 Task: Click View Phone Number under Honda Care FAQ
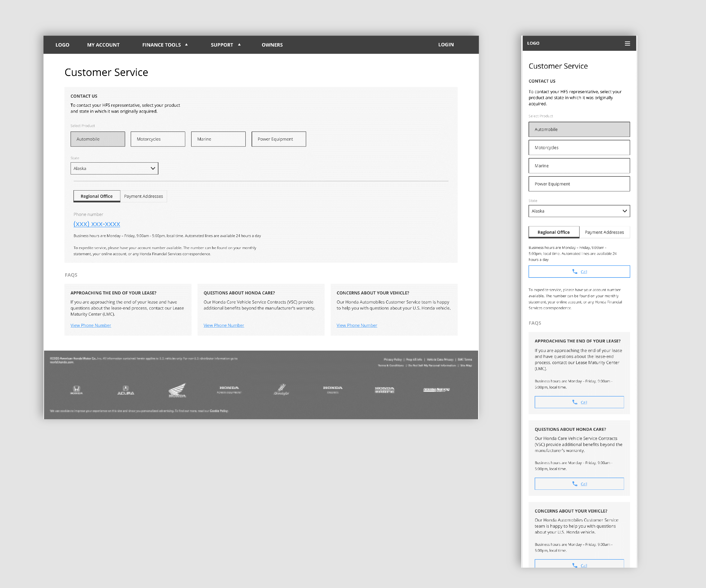(x=224, y=325)
